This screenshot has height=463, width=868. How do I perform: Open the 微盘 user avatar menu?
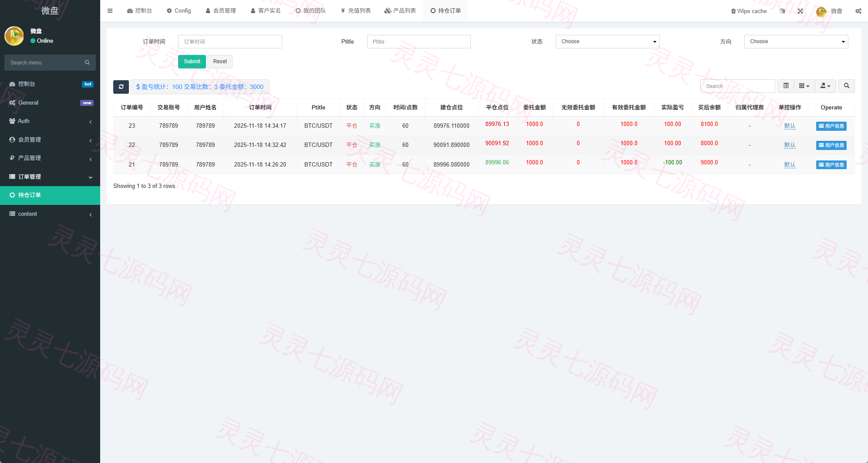click(829, 11)
